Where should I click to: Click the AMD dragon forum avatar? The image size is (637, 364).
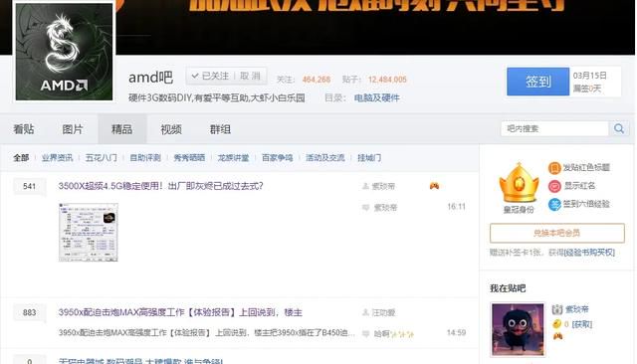(64, 51)
